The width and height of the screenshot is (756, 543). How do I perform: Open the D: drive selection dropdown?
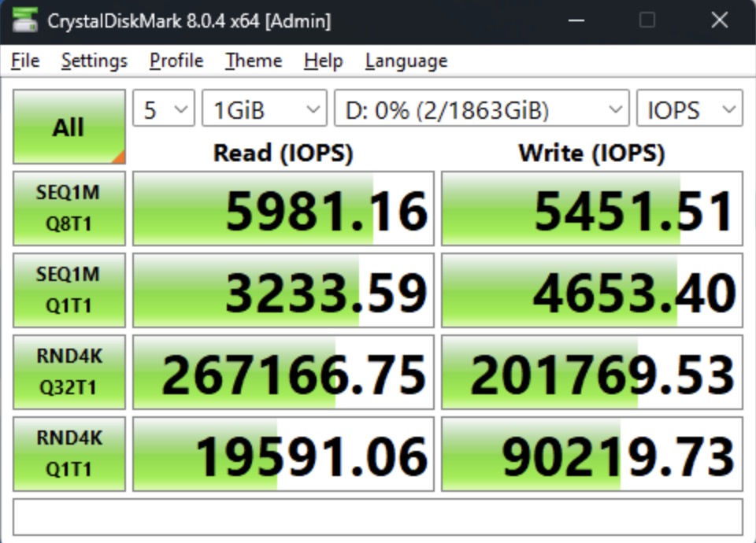(481, 109)
